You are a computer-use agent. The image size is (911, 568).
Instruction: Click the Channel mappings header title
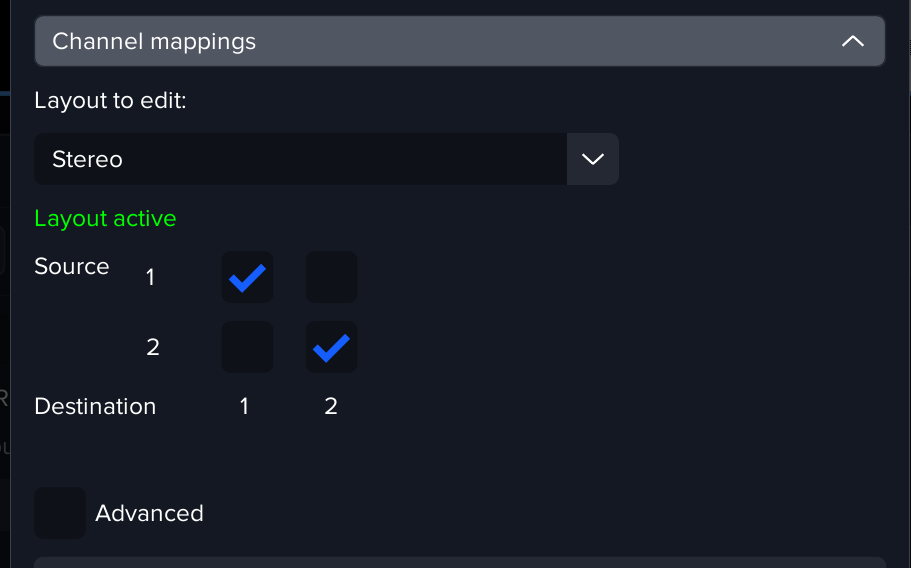(154, 42)
